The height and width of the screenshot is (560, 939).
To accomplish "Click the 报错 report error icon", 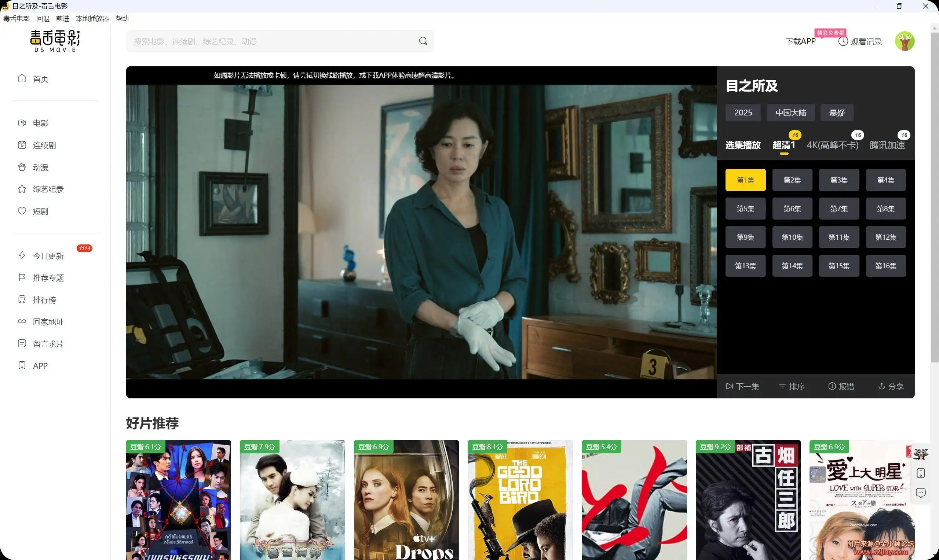I will click(x=832, y=386).
